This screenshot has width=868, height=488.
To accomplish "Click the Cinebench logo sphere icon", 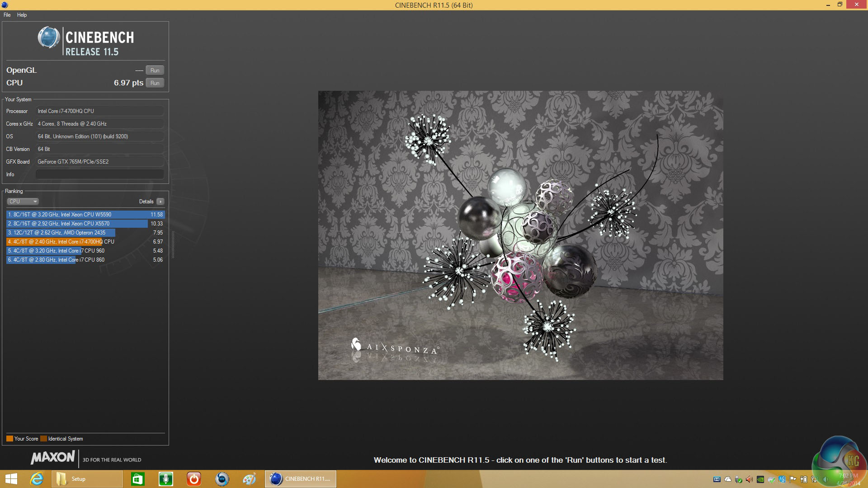I will point(48,38).
